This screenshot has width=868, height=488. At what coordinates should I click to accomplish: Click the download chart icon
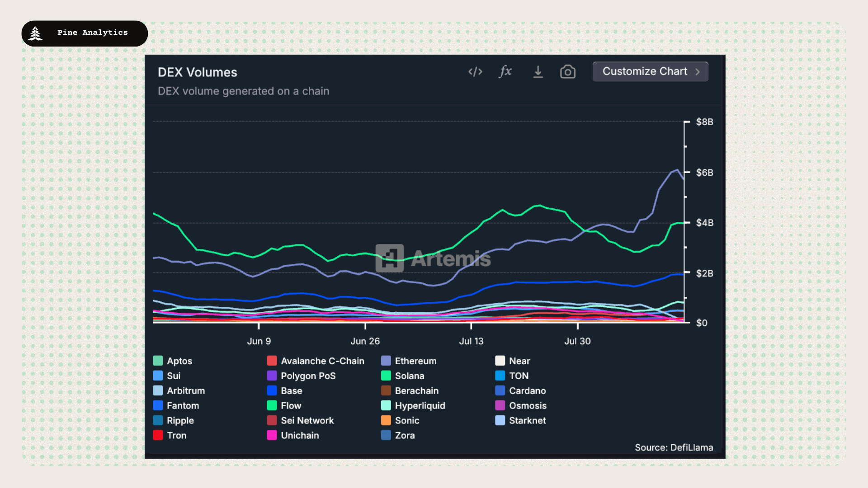coord(538,72)
